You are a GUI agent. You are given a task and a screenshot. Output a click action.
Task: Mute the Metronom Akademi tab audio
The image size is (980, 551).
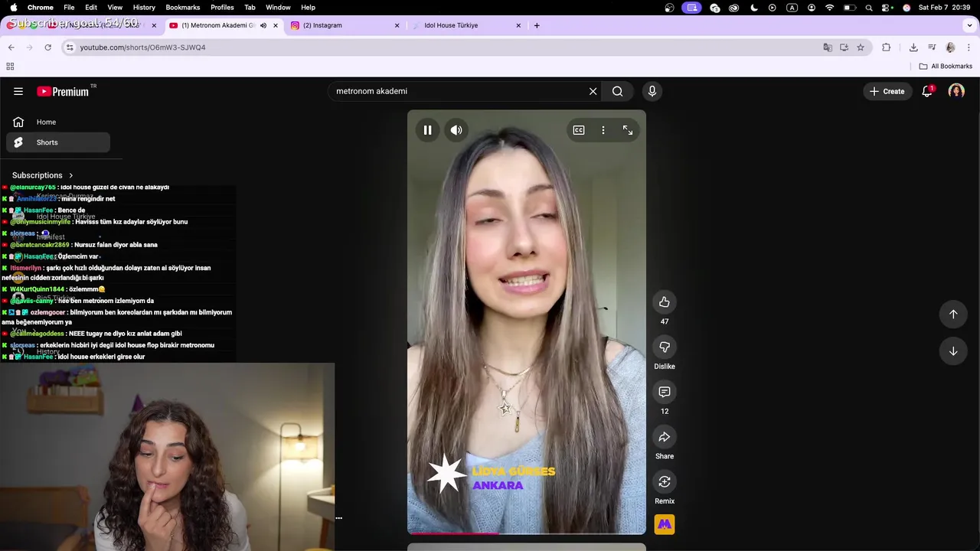[263, 25]
